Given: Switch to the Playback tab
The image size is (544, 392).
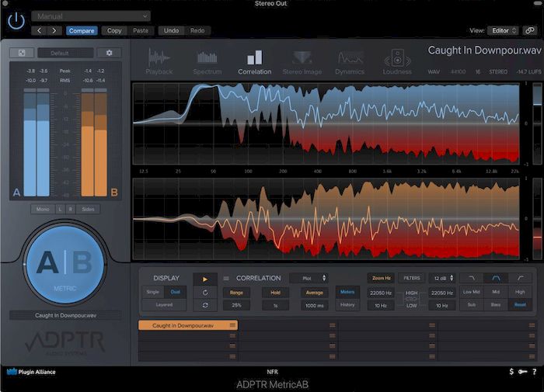Looking at the screenshot, I should pos(159,61).
